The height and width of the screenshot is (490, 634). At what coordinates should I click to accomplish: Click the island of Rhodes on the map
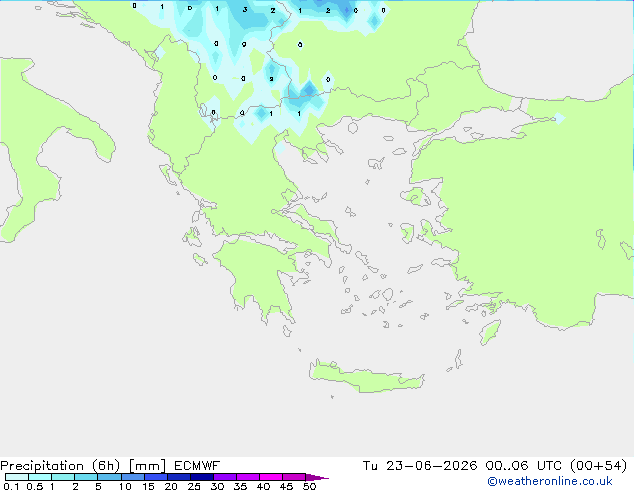490,332
